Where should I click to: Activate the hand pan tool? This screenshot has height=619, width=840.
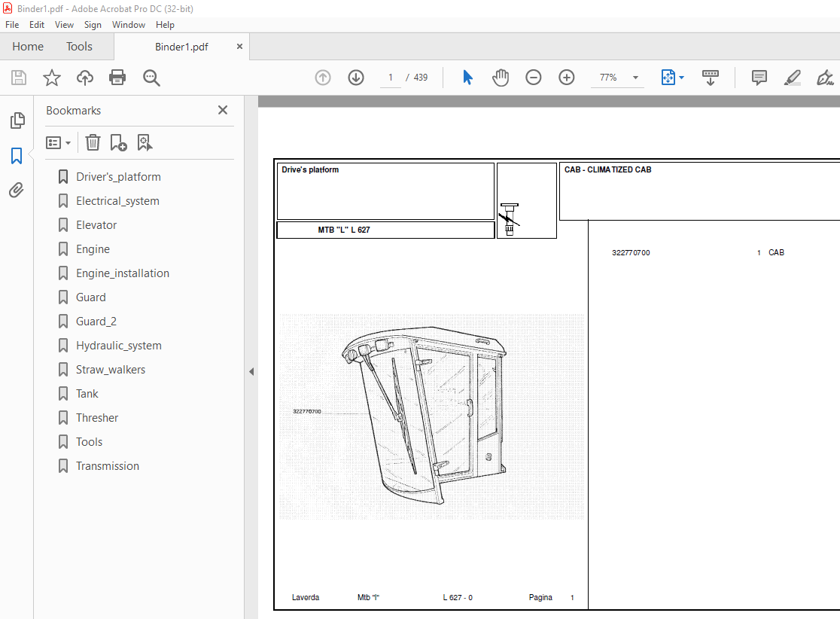click(x=501, y=78)
